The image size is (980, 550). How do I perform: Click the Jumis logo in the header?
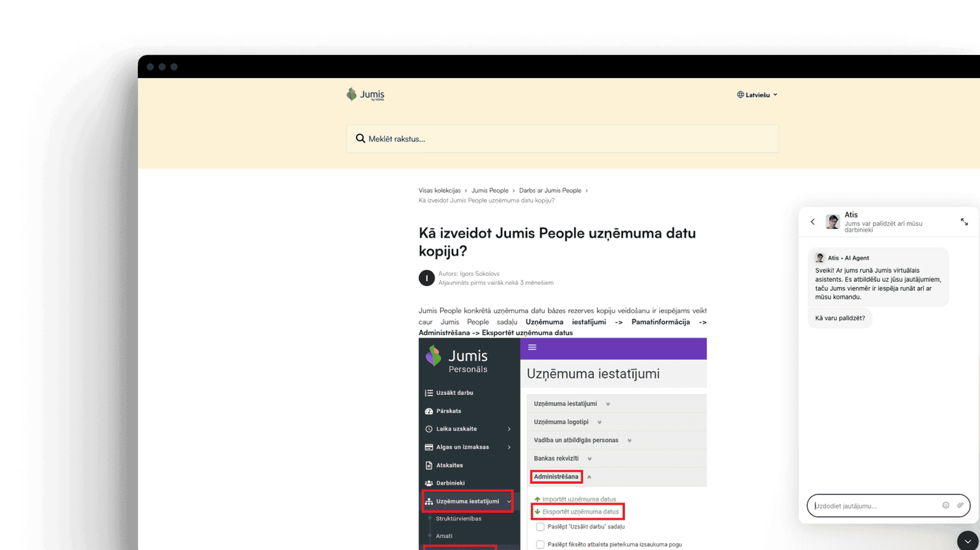(x=365, y=95)
